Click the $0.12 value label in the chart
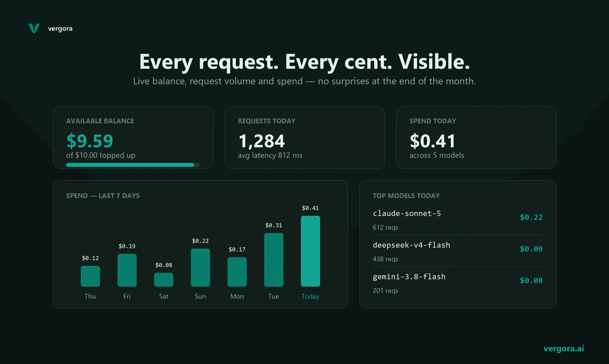609x364 pixels. 90,258
